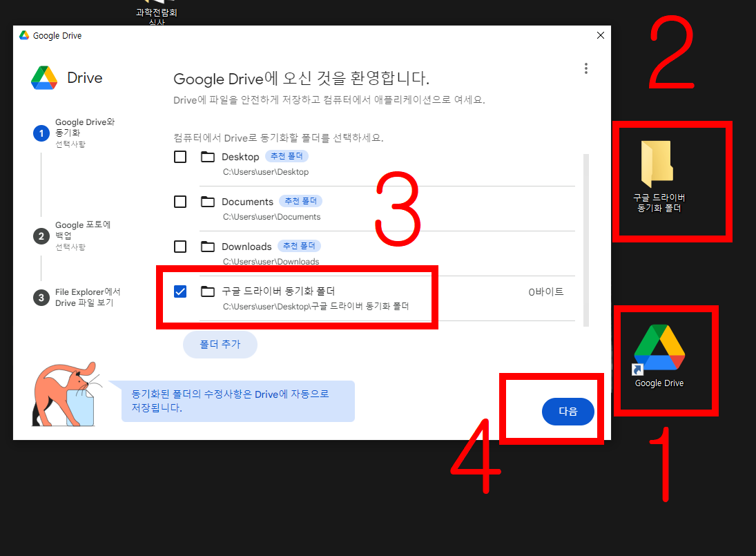
Task: Check the Downloads folder checkbox
Action: (x=180, y=247)
